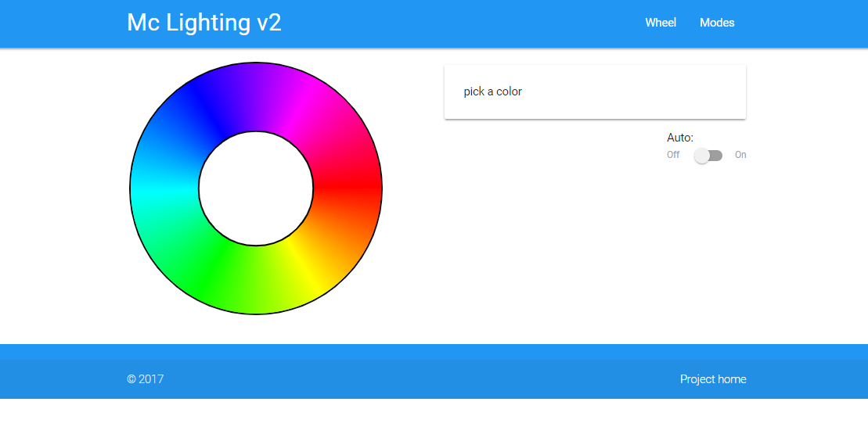
Task: Click the white center of the wheel
Action: point(256,188)
